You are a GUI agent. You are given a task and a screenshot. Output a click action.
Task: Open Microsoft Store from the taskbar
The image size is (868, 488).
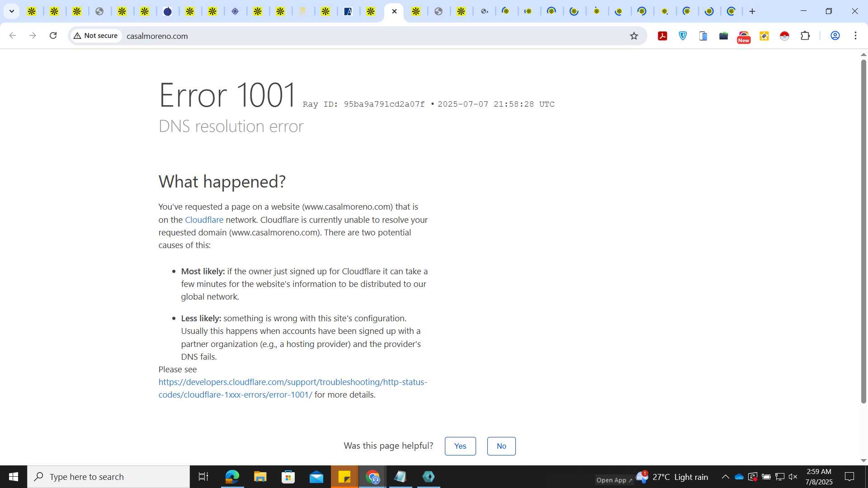coord(288,477)
